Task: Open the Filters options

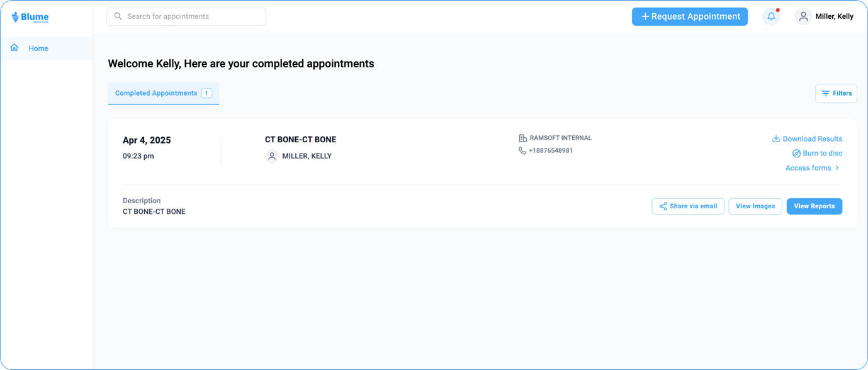Action: click(836, 93)
